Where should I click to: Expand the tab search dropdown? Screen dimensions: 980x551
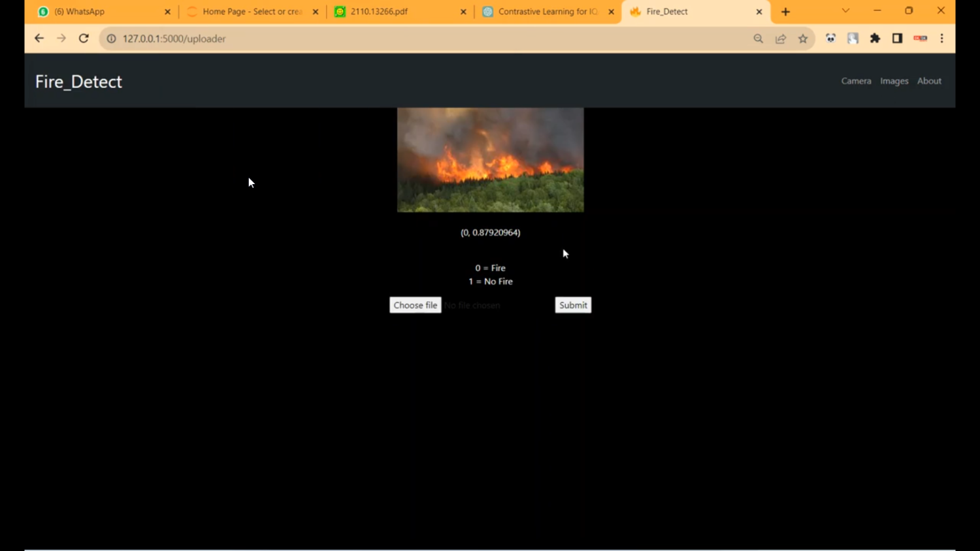pos(845,11)
